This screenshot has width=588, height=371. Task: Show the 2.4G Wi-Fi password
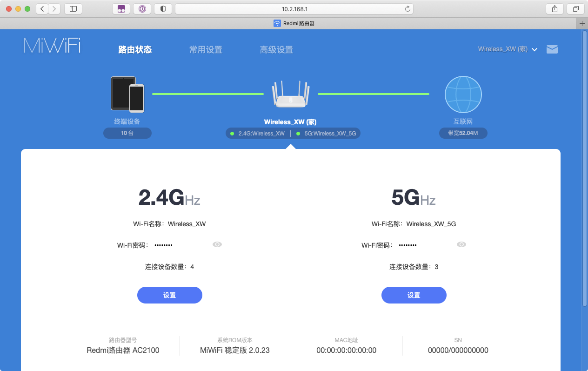click(217, 244)
